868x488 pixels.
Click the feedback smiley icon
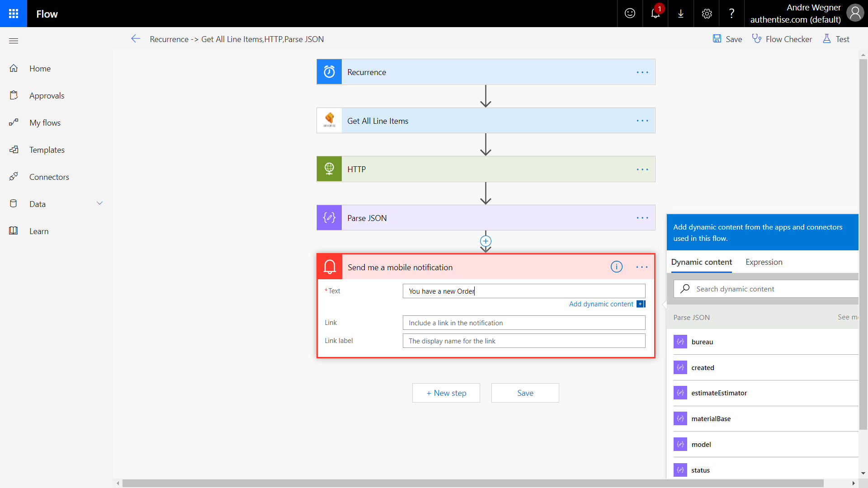pos(630,14)
